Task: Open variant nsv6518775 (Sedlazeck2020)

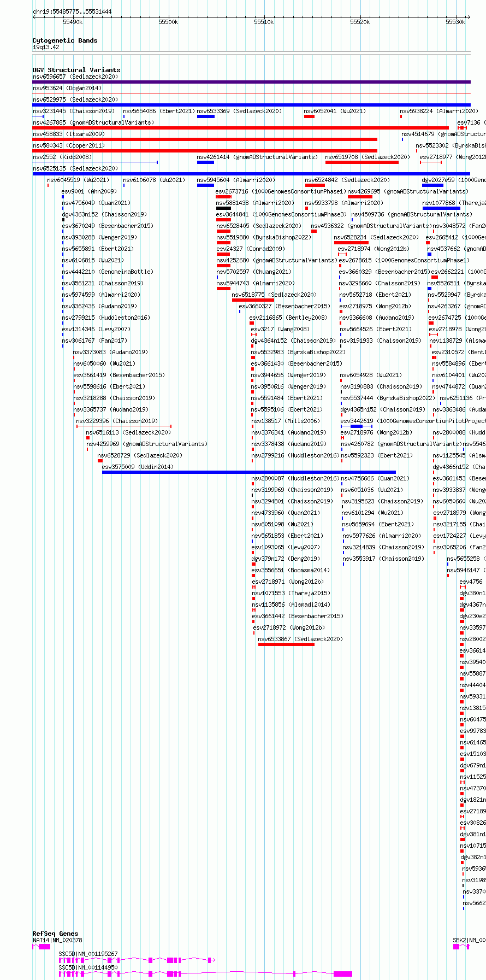Action: 274,295
